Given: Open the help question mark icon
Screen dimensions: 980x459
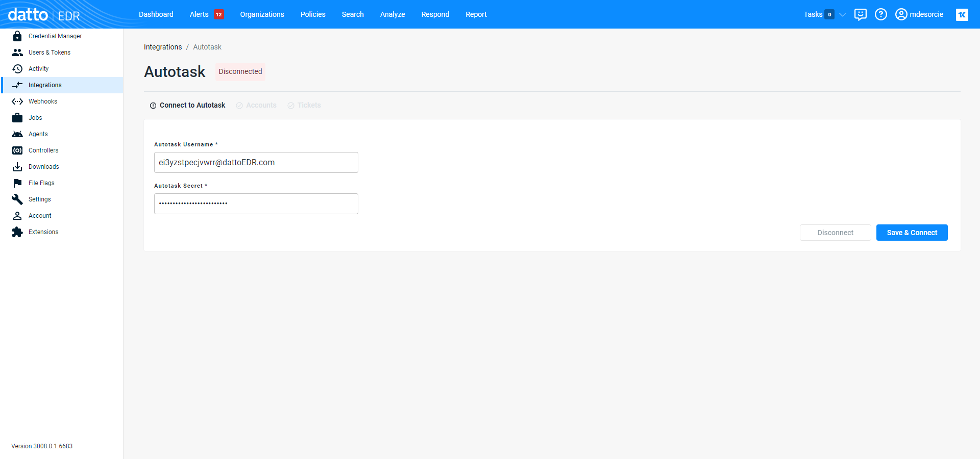Looking at the screenshot, I should pos(881,14).
